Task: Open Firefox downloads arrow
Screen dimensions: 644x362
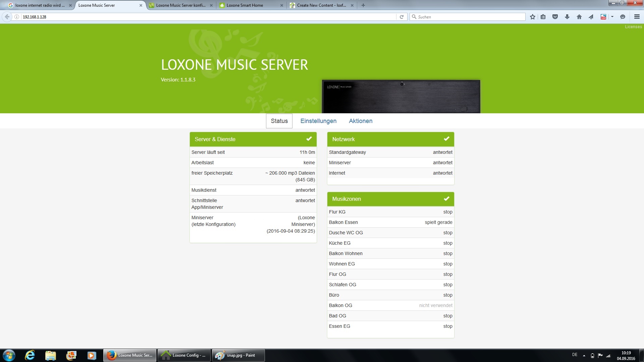Action: pos(567,17)
